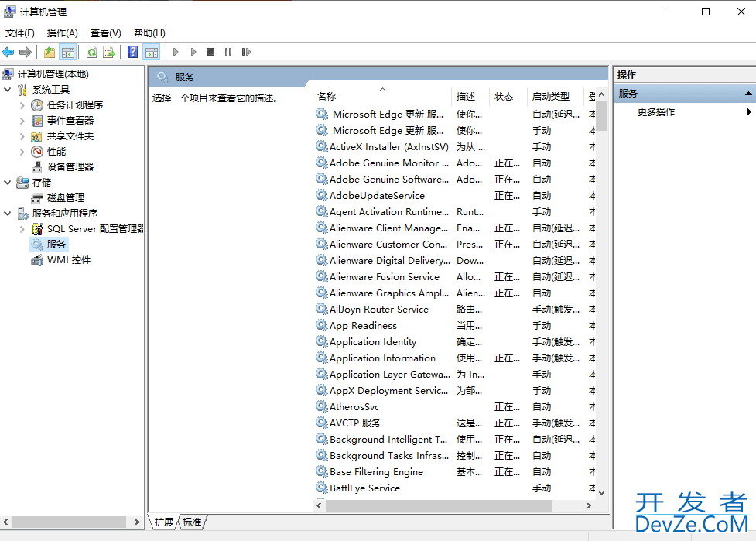Select the AdobeUpdateService row

point(454,195)
